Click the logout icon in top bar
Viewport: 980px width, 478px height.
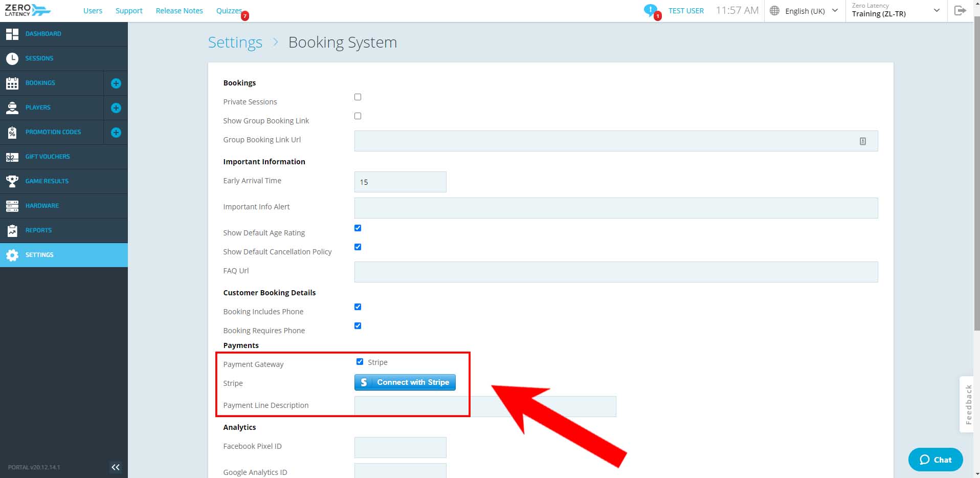[x=960, y=11]
